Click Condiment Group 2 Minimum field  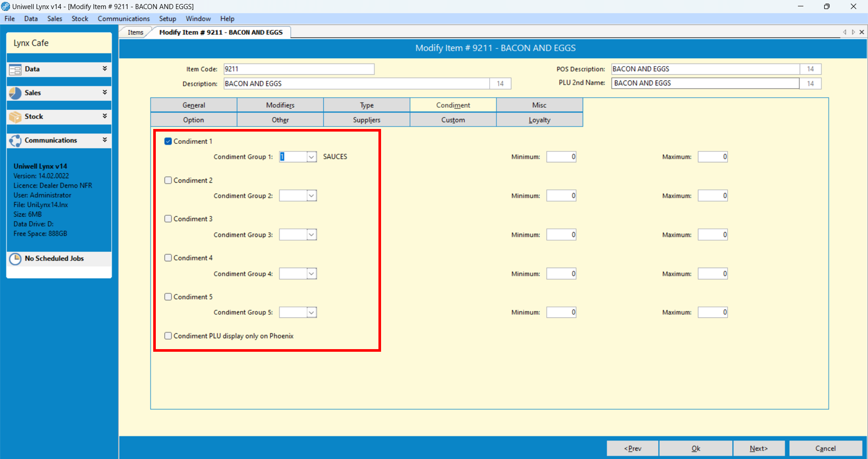coord(561,196)
